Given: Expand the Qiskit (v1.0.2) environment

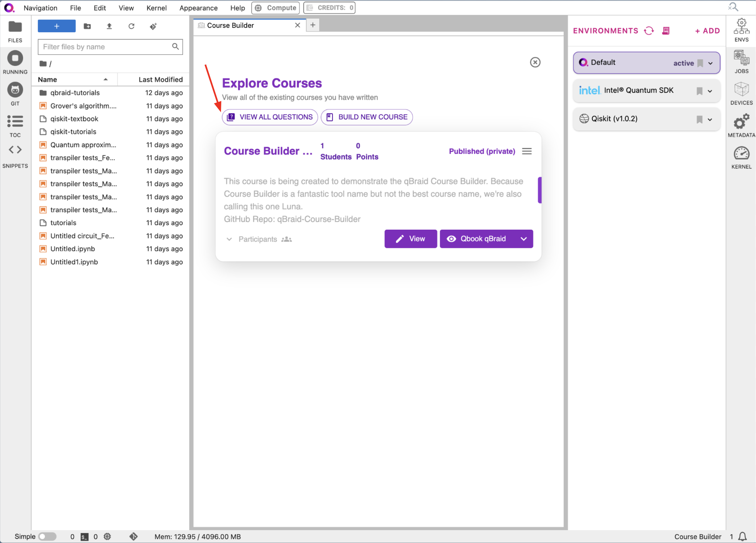Looking at the screenshot, I should point(710,119).
